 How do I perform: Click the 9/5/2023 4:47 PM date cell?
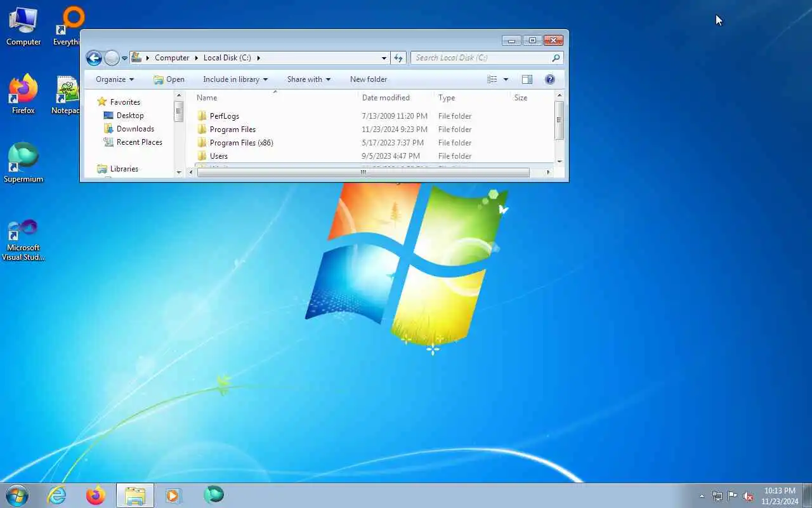click(x=391, y=156)
